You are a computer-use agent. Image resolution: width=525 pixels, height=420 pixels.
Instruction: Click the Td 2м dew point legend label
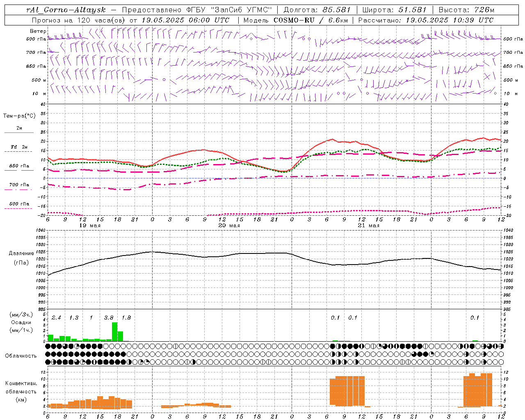tap(19, 147)
